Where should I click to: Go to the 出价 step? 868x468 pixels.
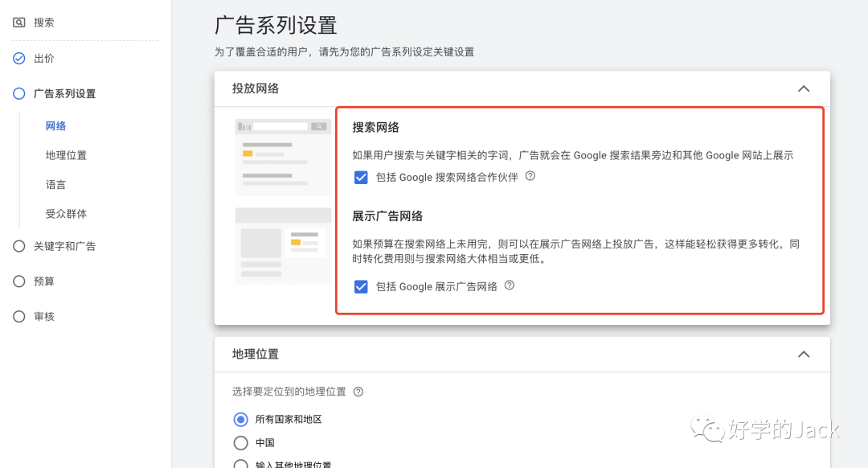[x=43, y=58]
